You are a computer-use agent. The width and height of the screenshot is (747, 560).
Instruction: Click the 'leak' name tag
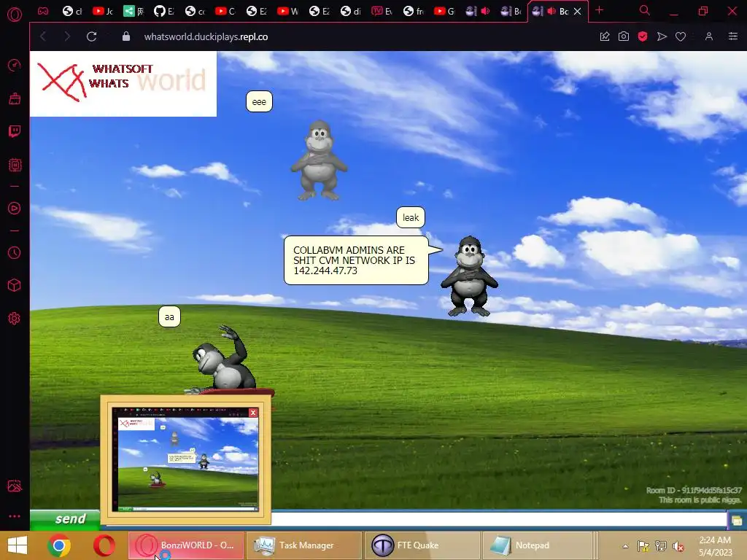pos(411,217)
